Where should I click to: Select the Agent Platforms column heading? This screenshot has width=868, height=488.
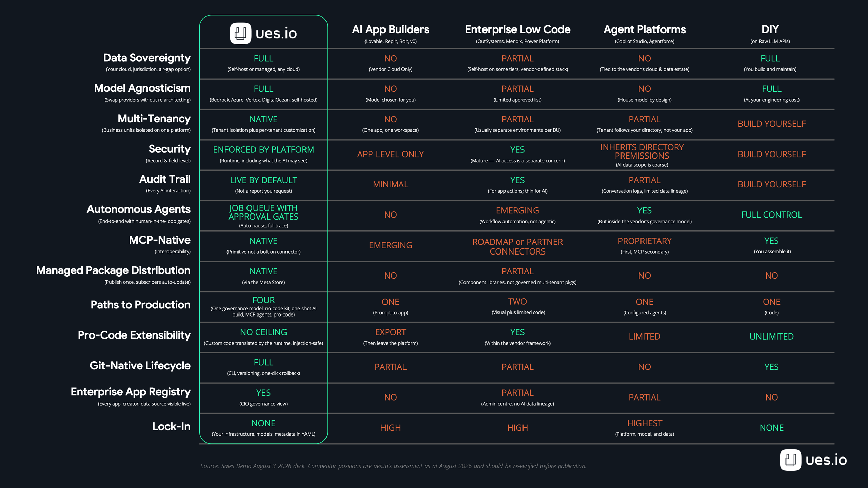point(645,29)
